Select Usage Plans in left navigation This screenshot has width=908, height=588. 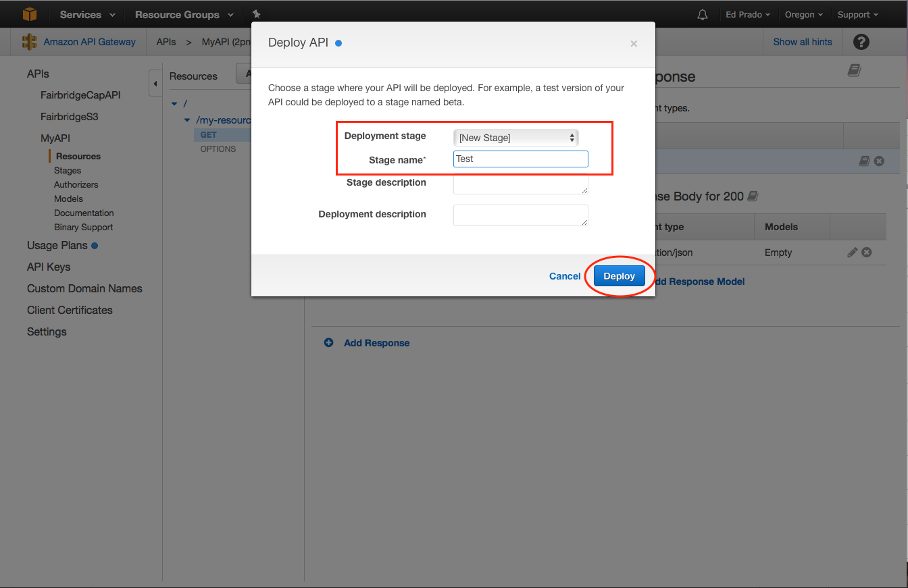[57, 246]
